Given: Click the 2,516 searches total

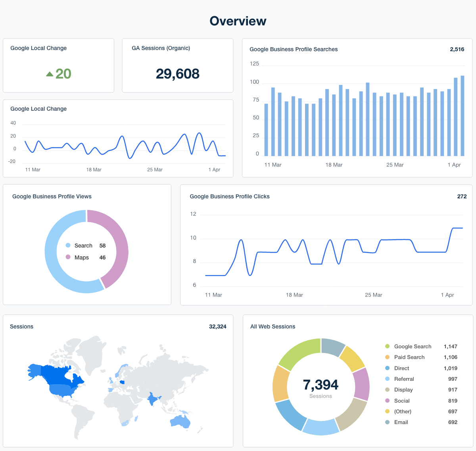Looking at the screenshot, I should 457,49.
